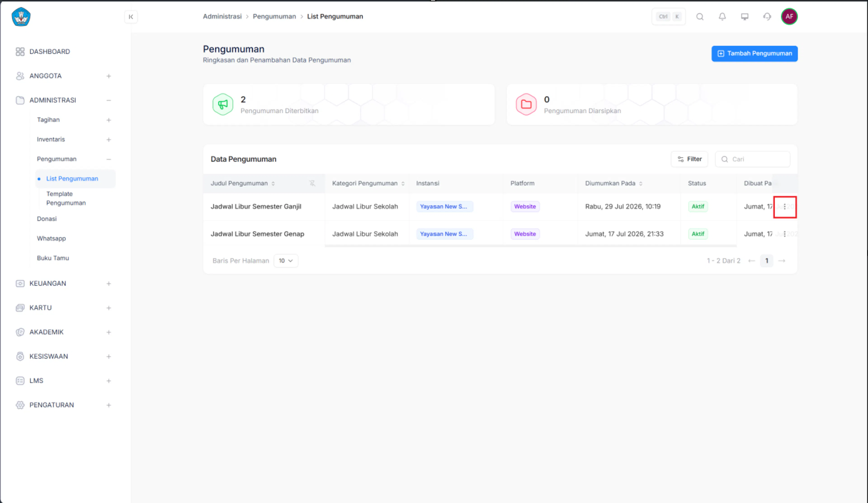Expand the Anggota menu
Viewport: 868px width, 503px height.
pos(108,76)
